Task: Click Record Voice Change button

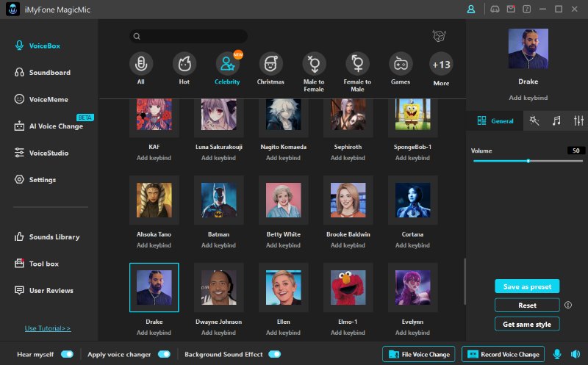Action: 503,354
